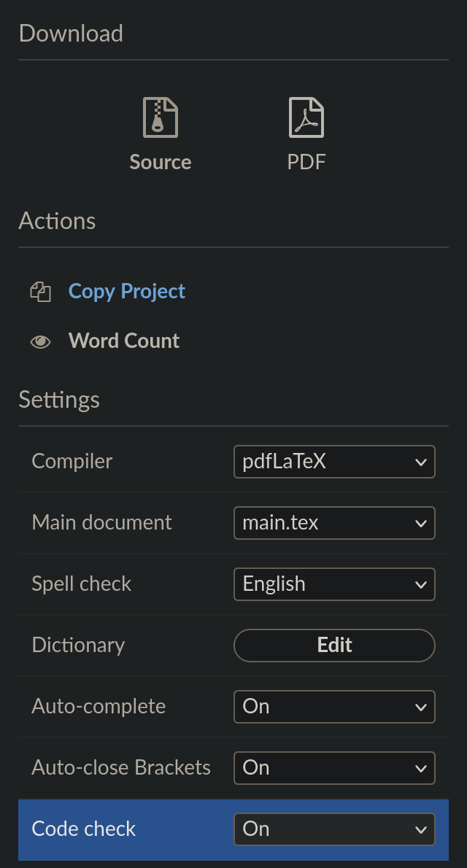Click the chevron arrow in the Main document box
This screenshot has width=467, height=868.
tap(420, 524)
